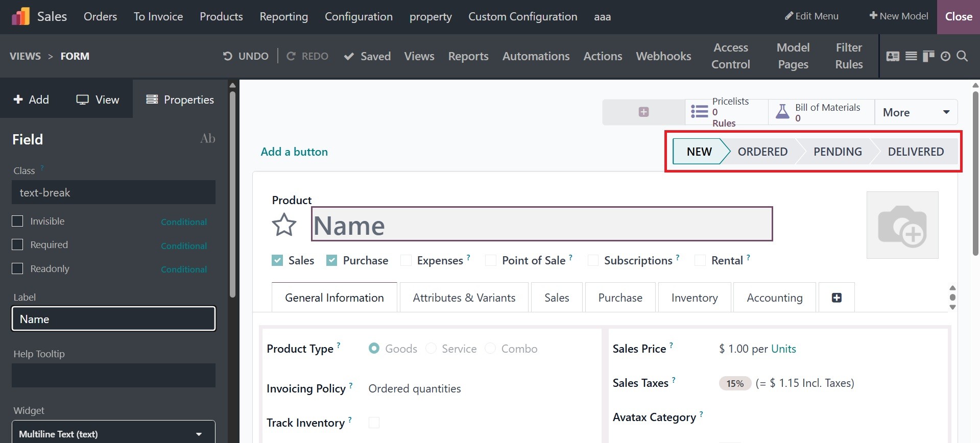The image size is (980, 443).
Task: Click Conditional link beside Required
Action: (184, 246)
